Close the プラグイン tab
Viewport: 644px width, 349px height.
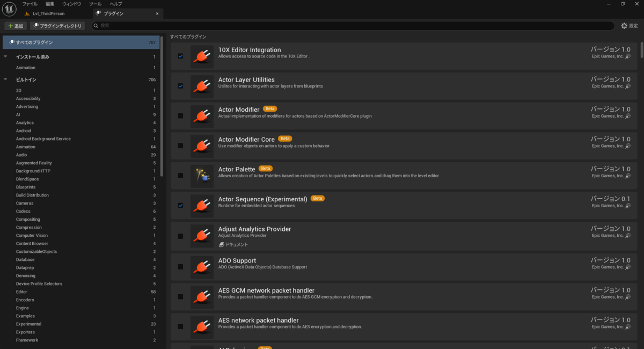[x=157, y=13]
